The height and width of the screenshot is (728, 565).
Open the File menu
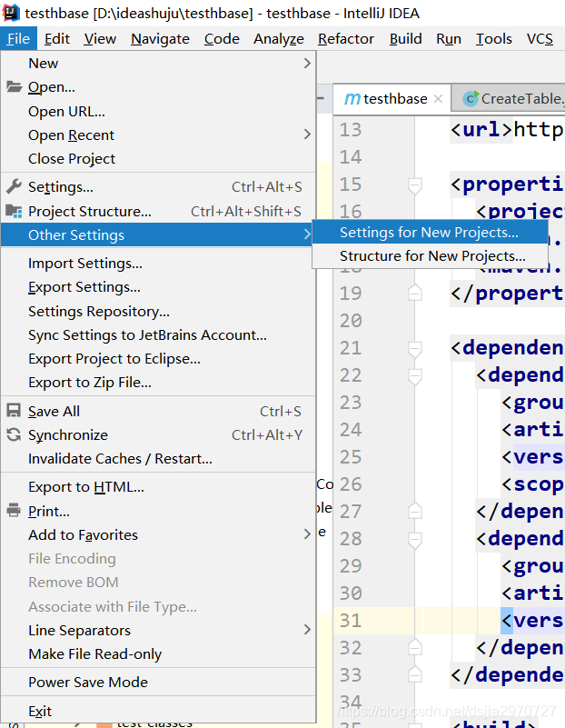click(x=18, y=38)
